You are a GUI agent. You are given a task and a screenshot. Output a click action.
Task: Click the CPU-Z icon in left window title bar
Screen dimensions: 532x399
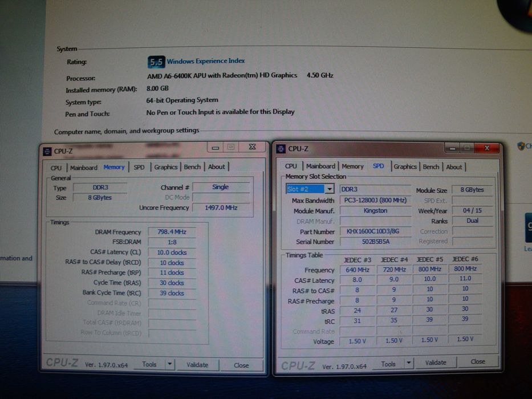47,151
